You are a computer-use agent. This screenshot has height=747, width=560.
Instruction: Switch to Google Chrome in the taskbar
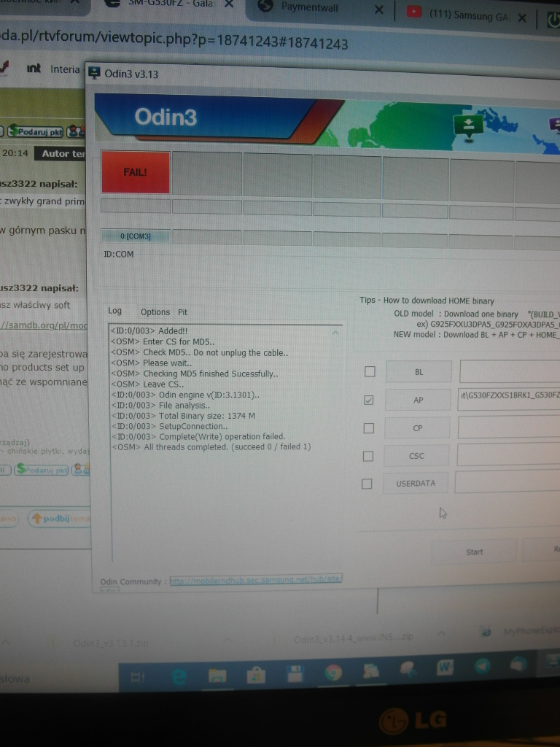[x=332, y=673]
